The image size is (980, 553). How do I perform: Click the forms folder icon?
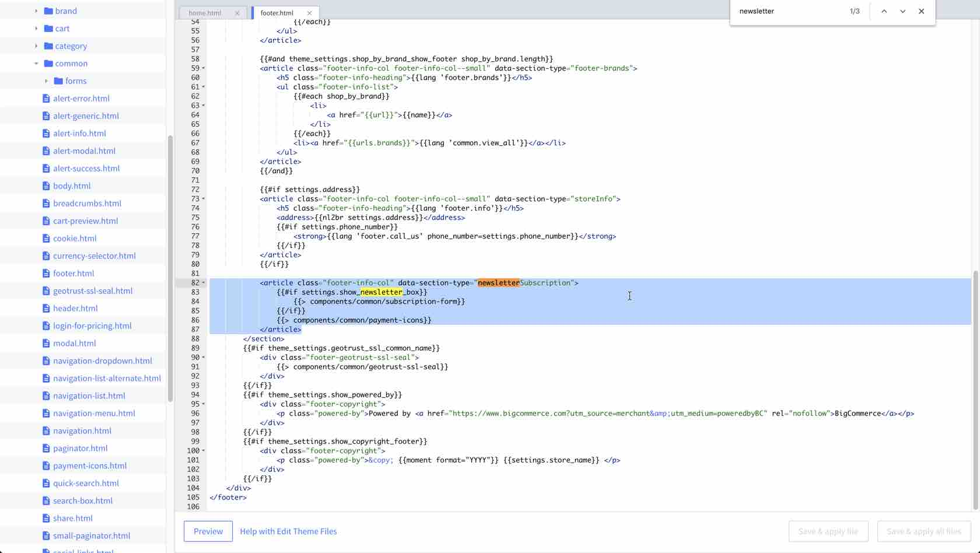[x=57, y=80]
